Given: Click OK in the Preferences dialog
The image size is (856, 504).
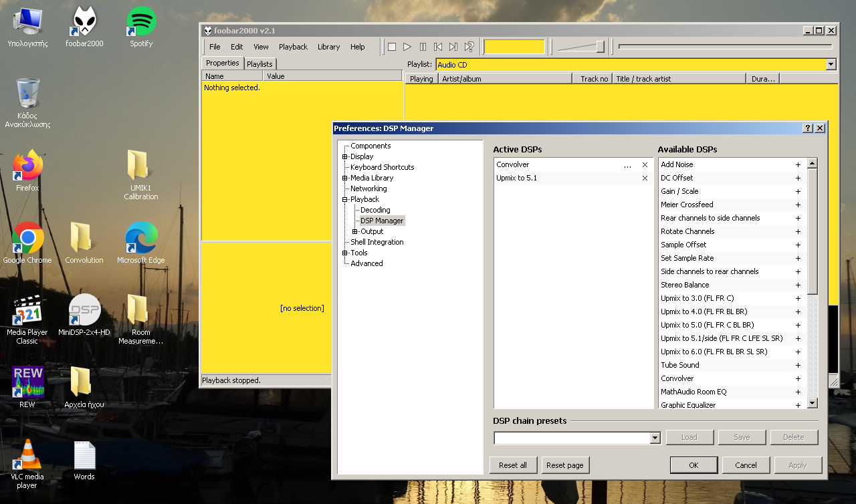Looking at the screenshot, I should (693, 465).
